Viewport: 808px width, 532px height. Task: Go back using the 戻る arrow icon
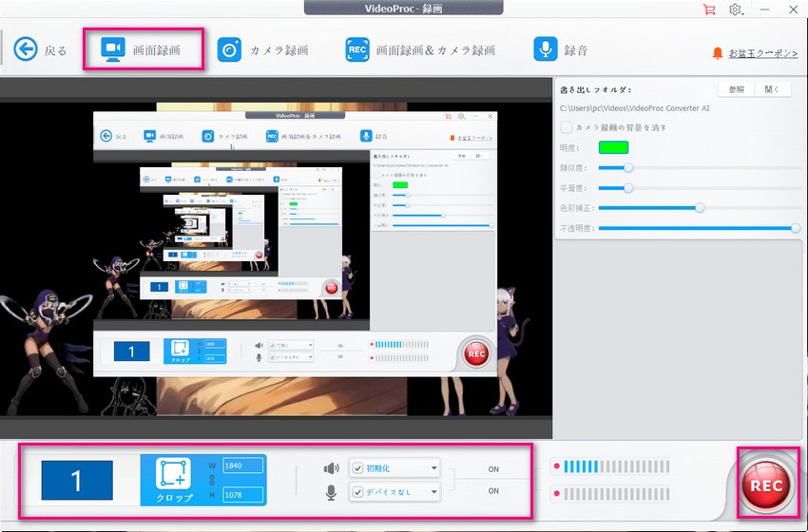[26, 49]
